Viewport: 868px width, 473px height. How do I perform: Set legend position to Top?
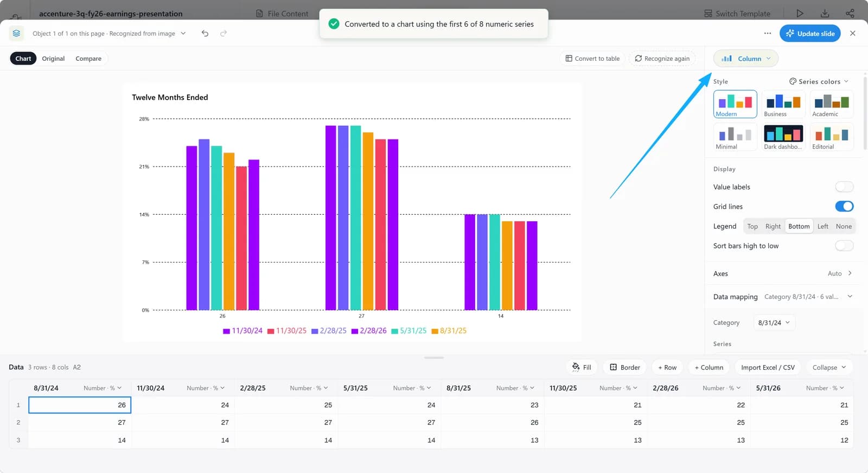tap(752, 226)
